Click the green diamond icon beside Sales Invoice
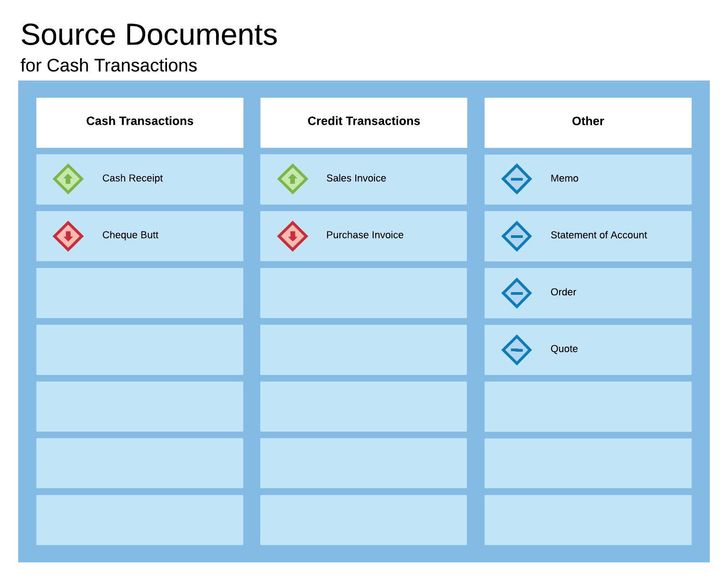The width and height of the screenshot is (728, 581). tap(292, 179)
